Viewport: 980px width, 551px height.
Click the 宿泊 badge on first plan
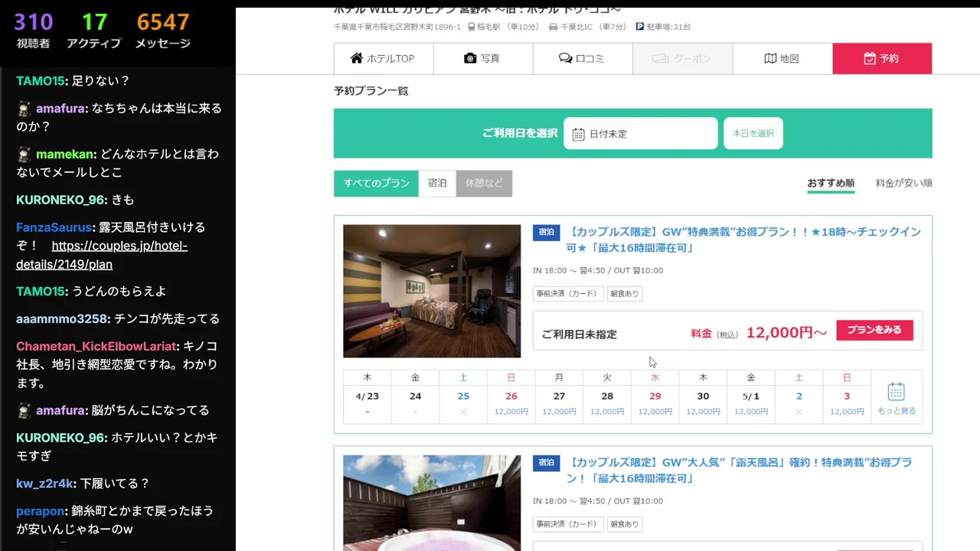pos(547,232)
